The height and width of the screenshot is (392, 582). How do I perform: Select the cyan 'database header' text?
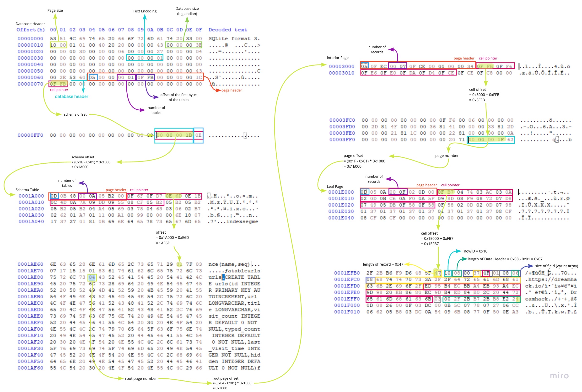click(71, 97)
